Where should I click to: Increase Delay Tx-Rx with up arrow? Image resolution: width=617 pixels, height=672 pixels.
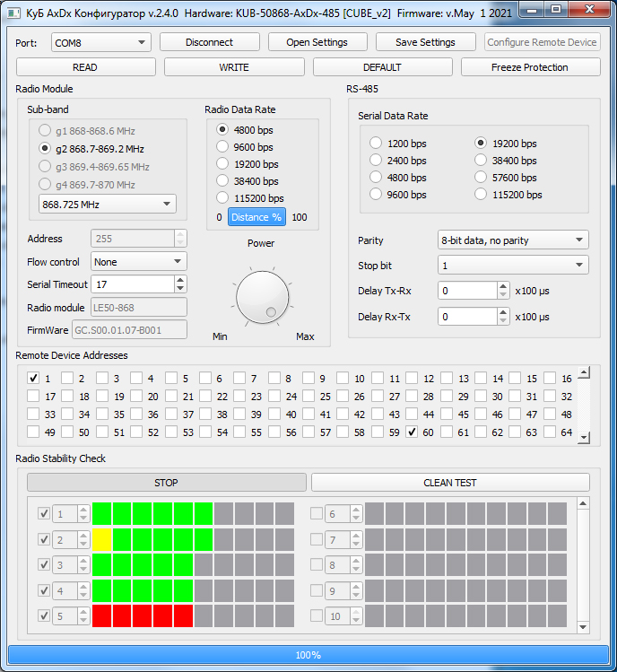(x=503, y=286)
